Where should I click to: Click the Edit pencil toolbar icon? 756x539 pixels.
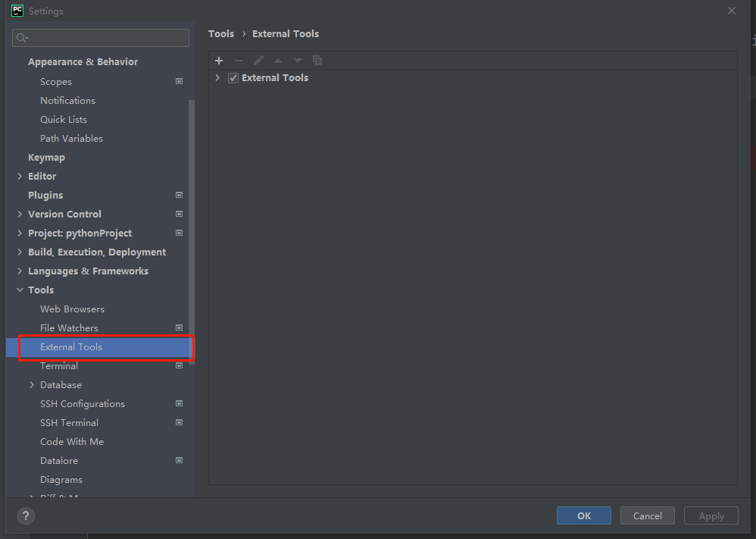[x=258, y=61]
